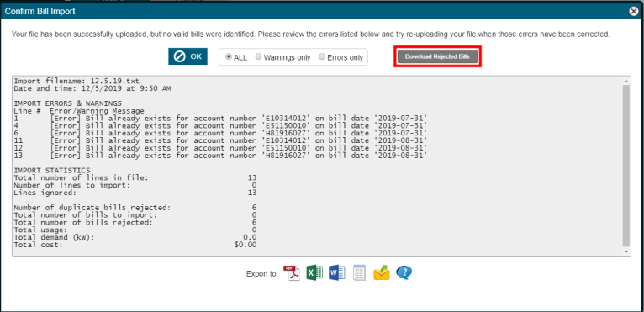This screenshot has width=644, height=312.
Task: Export report as text document icon
Action: (359, 272)
